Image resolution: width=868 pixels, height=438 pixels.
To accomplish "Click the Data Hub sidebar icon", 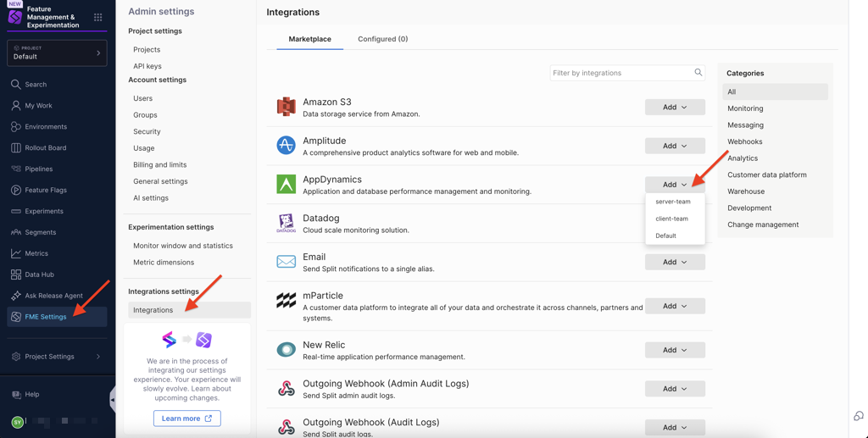I will [16, 274].
